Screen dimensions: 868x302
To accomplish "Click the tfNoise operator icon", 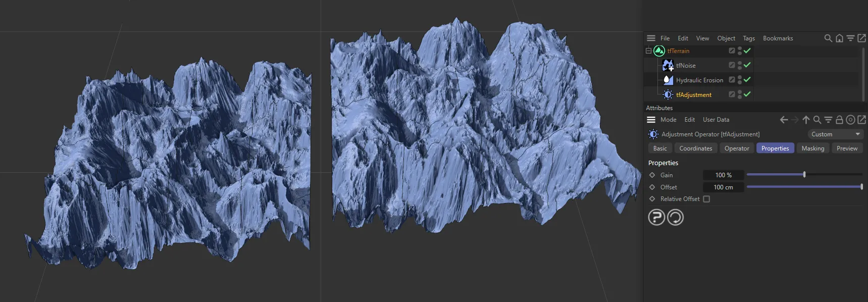I will click(x=668, y=66).
